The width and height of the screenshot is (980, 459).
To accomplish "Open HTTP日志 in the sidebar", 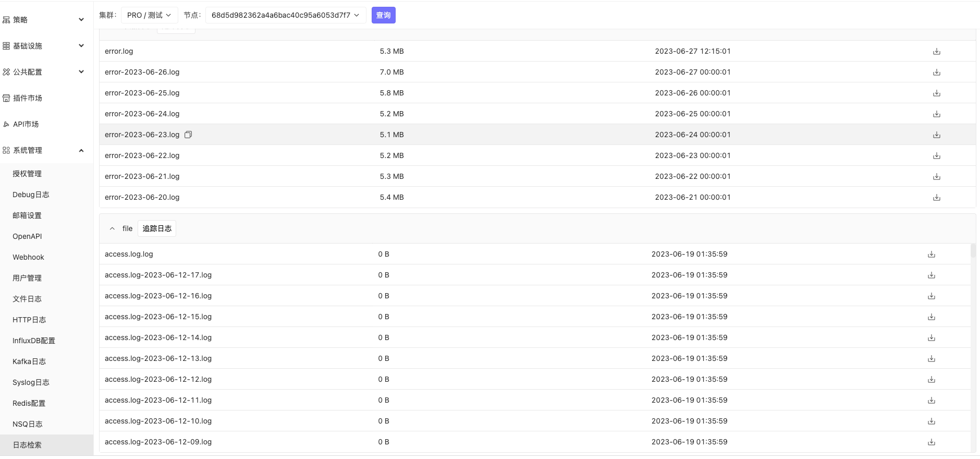I will (x=29, y=320).
